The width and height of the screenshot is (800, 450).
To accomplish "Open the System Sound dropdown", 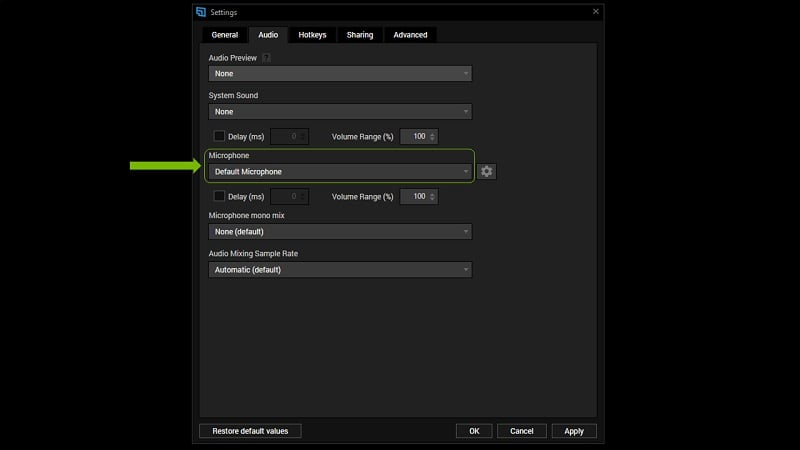I will tap(340, 111).
